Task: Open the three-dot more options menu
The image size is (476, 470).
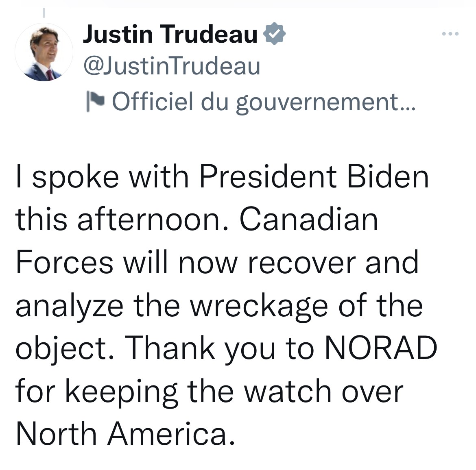Action: coord(450,34)
